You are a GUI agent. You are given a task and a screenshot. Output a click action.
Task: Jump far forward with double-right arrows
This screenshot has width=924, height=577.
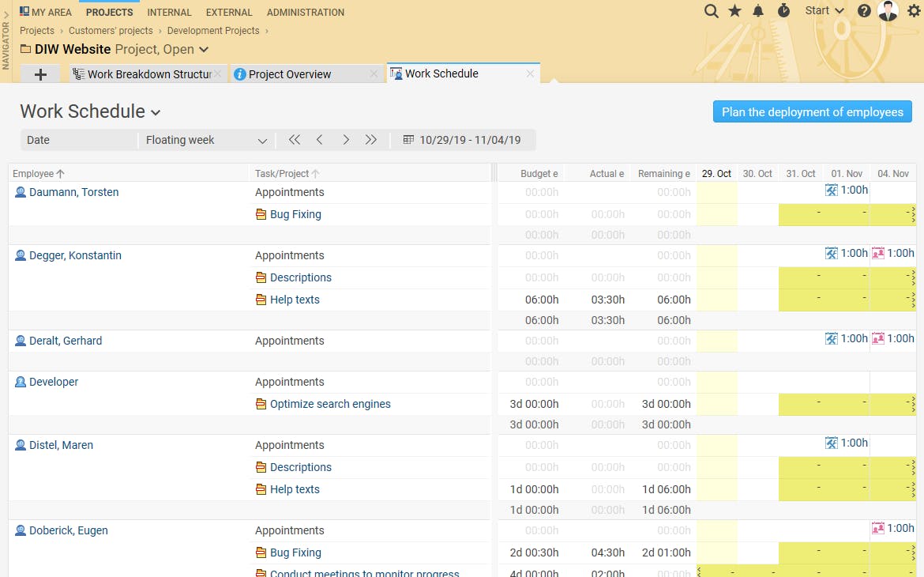coord(370,140)
